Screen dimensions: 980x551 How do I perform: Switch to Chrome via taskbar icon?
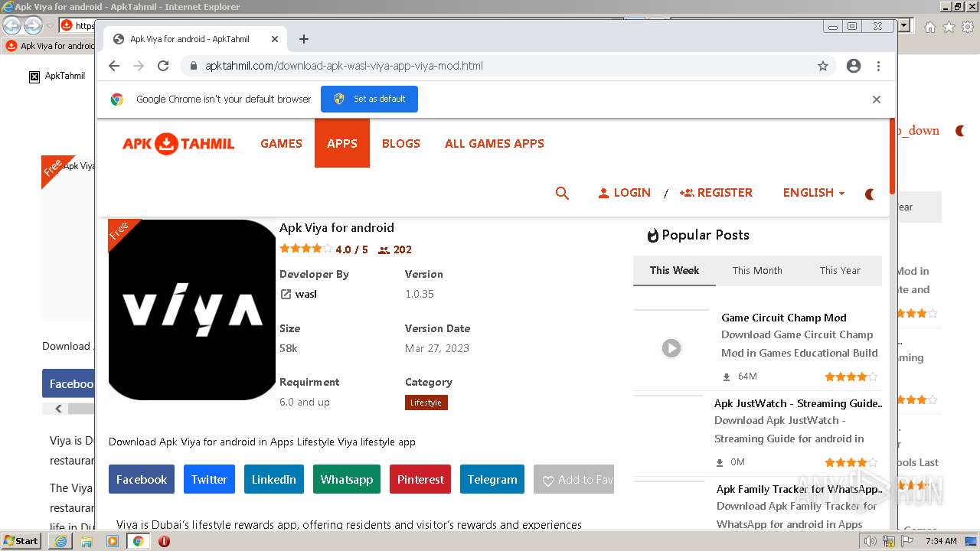(138, 541)
